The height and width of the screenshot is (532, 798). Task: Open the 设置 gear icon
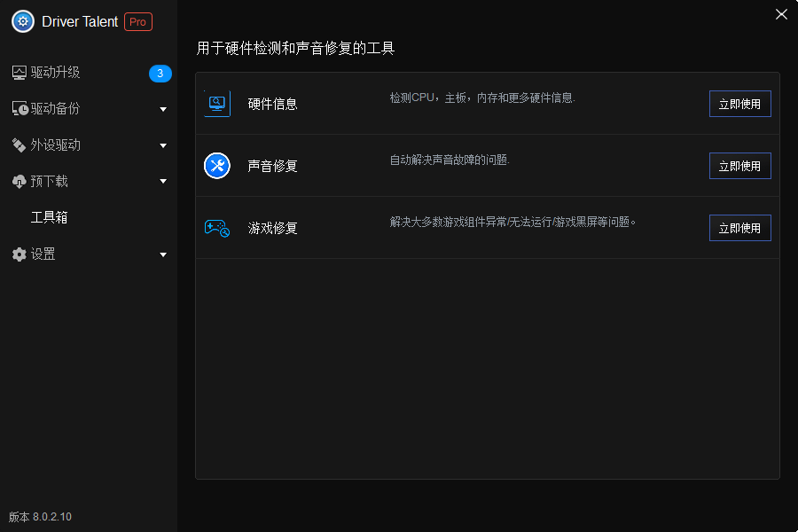19,254
